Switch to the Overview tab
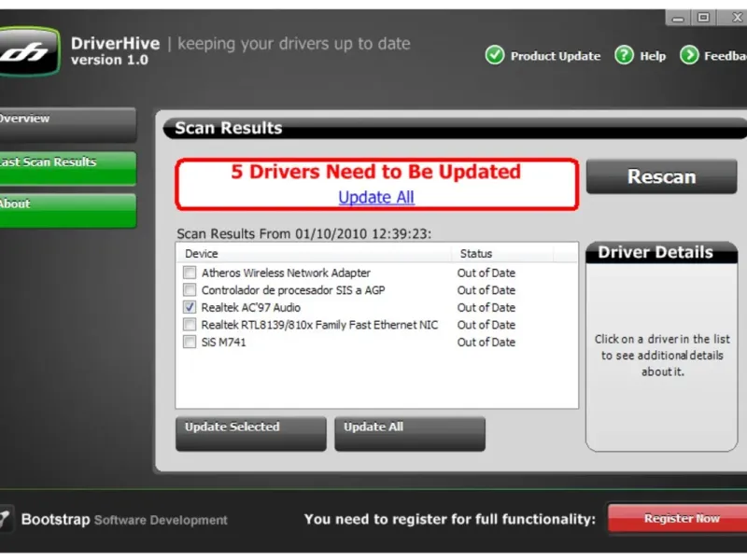This screenshot has height=560, width=747. coord(67,125)
